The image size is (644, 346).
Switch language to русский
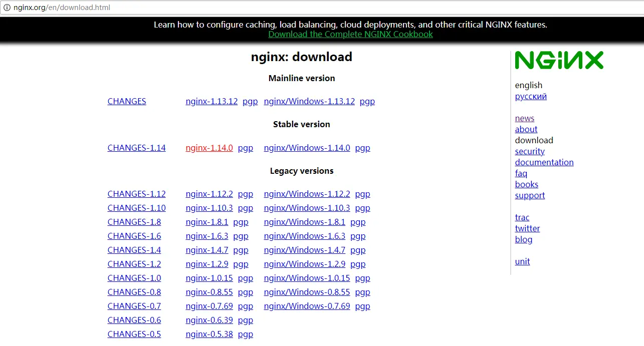click(531, 96)
